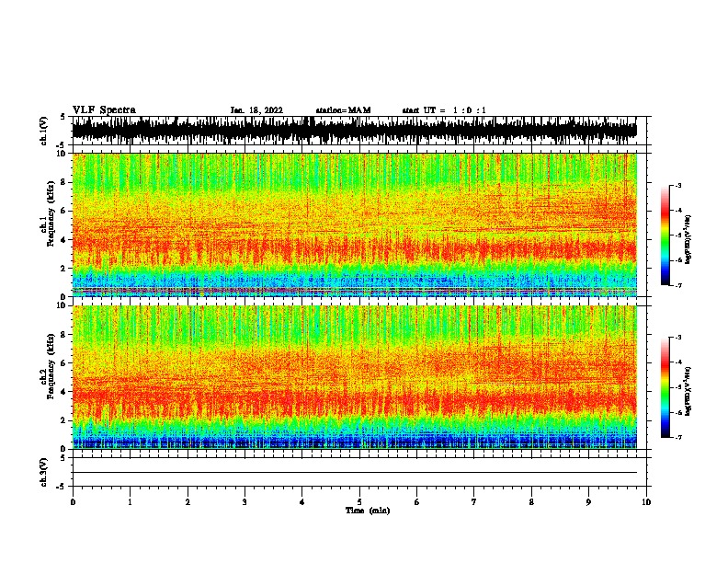The height and width of the screenshot is (563, 728).
Task: Click the time axis tick label "8"
Action: (x=531, y=502)
